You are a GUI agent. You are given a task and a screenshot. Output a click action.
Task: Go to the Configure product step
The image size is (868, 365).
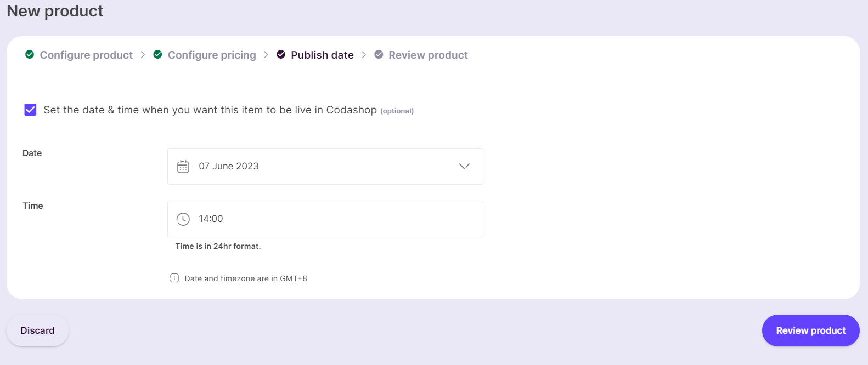click(x=86, y=55)
